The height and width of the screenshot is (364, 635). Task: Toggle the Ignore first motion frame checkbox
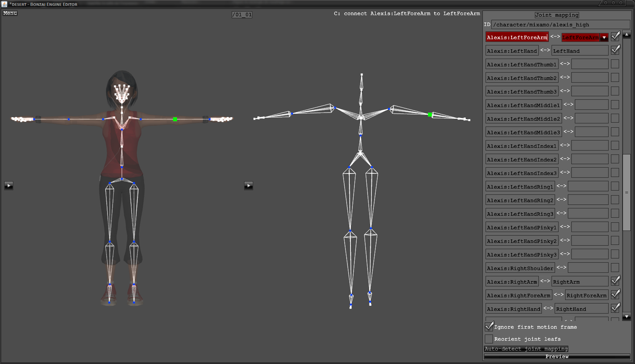pos(489,327)
